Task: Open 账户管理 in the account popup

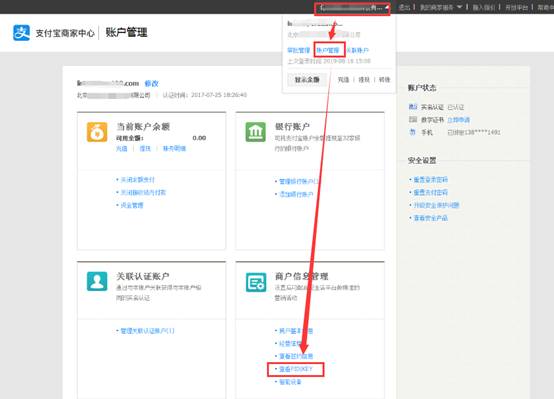Action: (x=328, y=51)
